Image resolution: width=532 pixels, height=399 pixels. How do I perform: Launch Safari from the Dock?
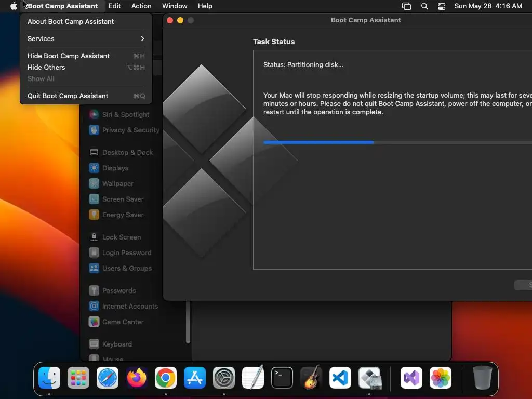coord(108,378)
